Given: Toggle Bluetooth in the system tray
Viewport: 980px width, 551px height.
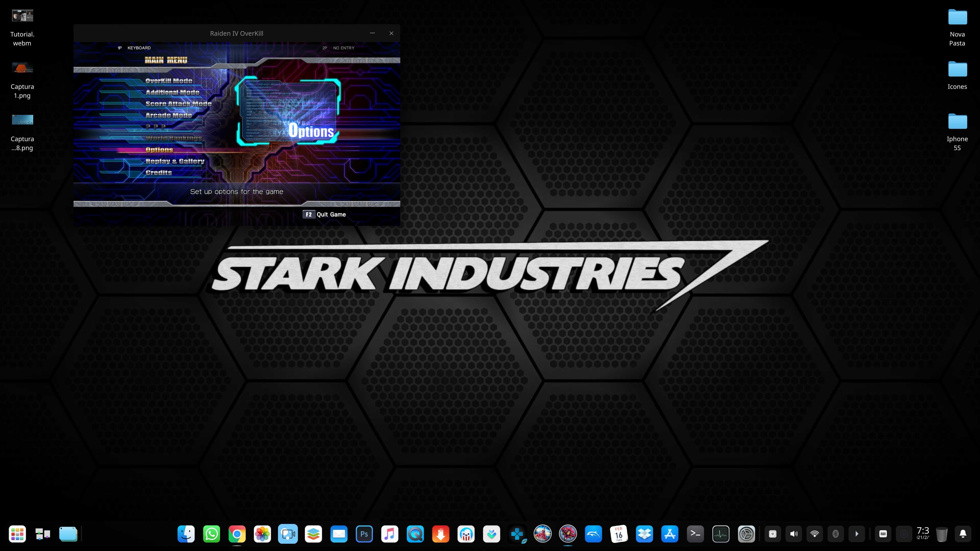Looking at the screenshot, I should 836,533.
